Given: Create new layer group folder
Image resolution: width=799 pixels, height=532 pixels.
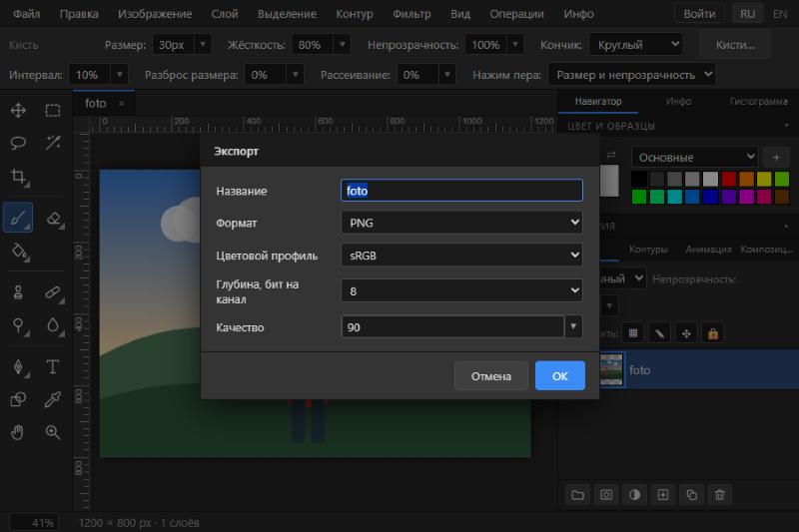Looking at the screenshot, I should point(577,495).
